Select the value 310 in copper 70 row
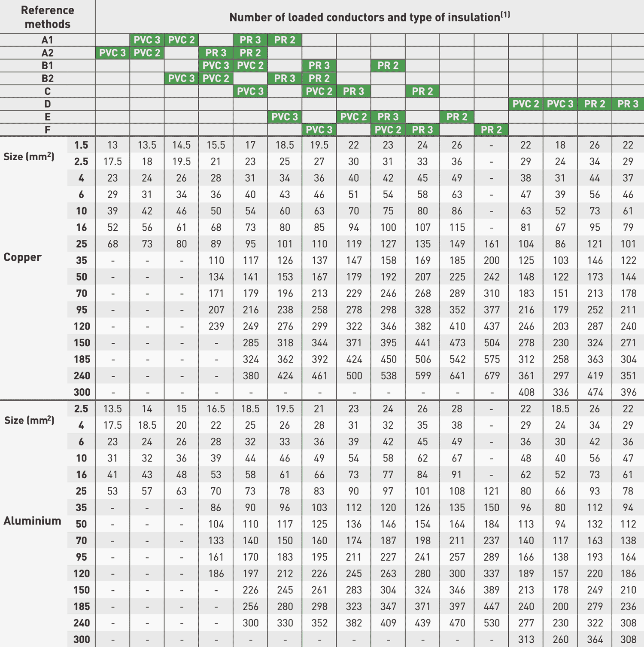The width and height of the screenshot is (644, 647). click(x=492, y=293)
